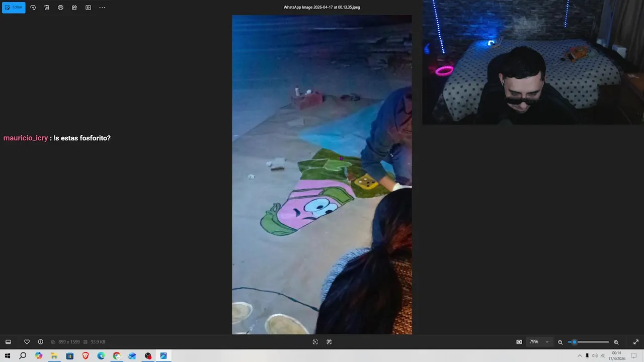Share the image via the share icon
Screen dimensions: 644x362
tap(74, 8)
